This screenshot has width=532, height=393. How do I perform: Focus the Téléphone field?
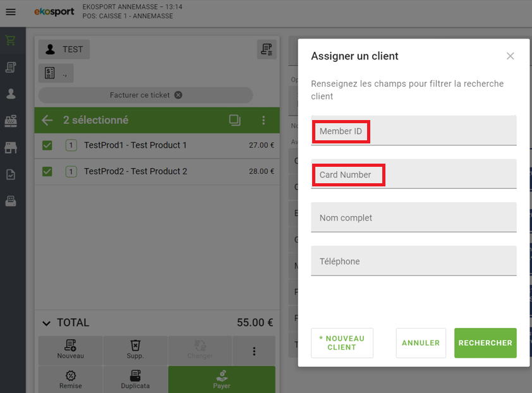click(414, 261)
